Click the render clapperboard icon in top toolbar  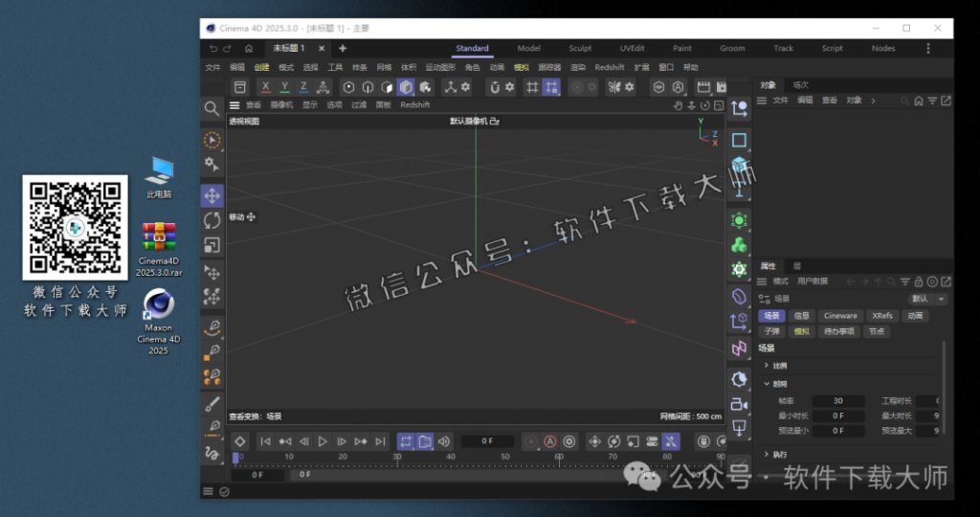click(703, 87)
